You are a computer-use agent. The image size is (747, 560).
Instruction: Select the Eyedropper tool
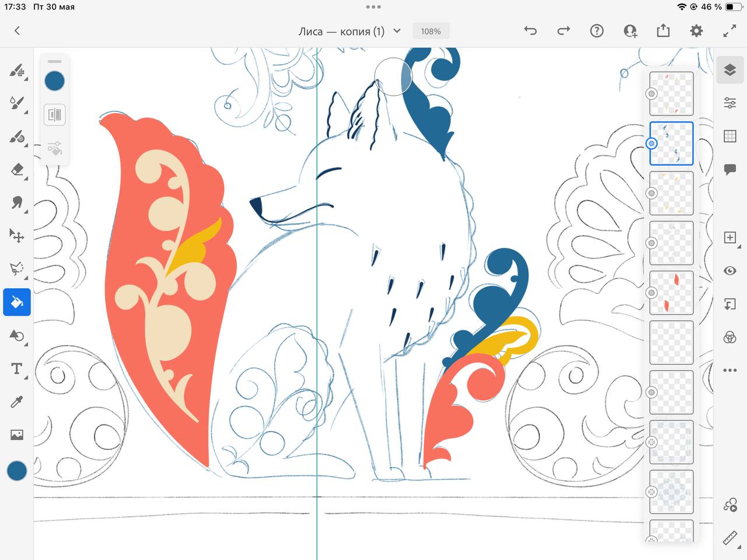click(x=17, y=402)
